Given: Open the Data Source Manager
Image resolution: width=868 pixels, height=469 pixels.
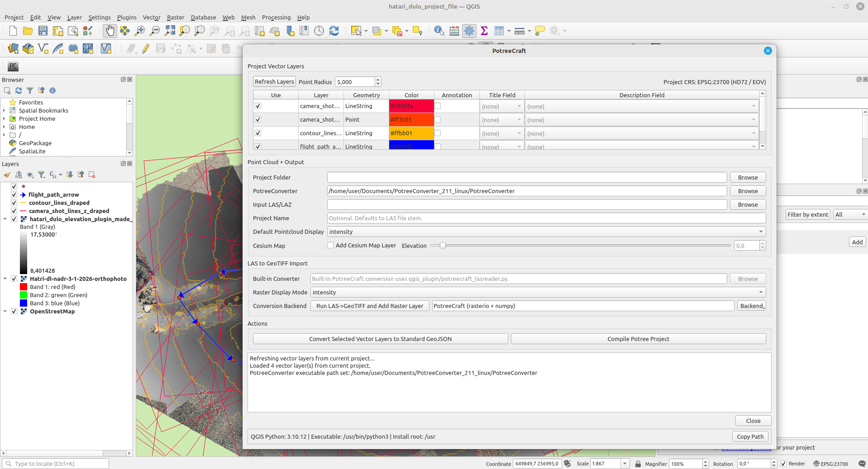Looking at the screenshot, I should click(13, 48).
